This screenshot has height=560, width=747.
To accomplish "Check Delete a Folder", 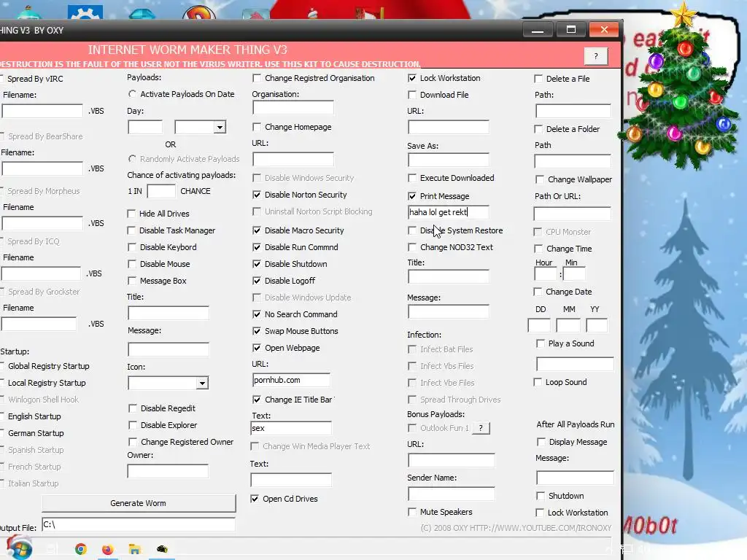I will pyautogui.click(x=538, y=129).
